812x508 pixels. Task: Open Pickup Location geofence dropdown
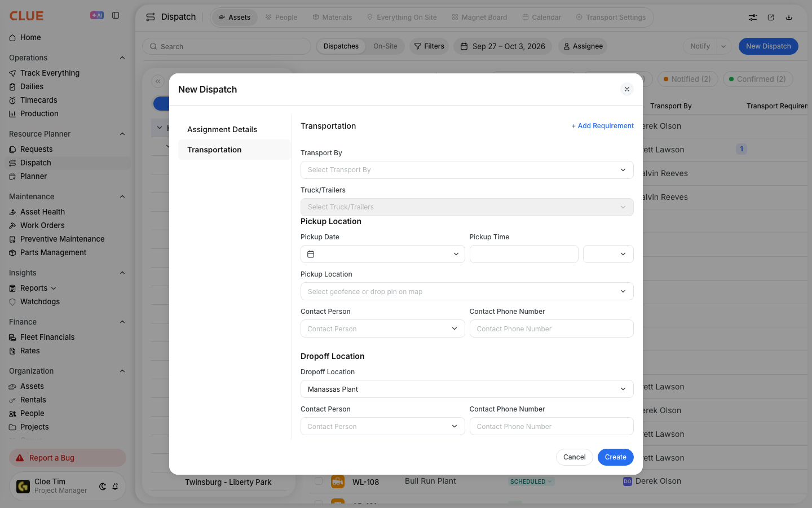(x=467, y=291)
